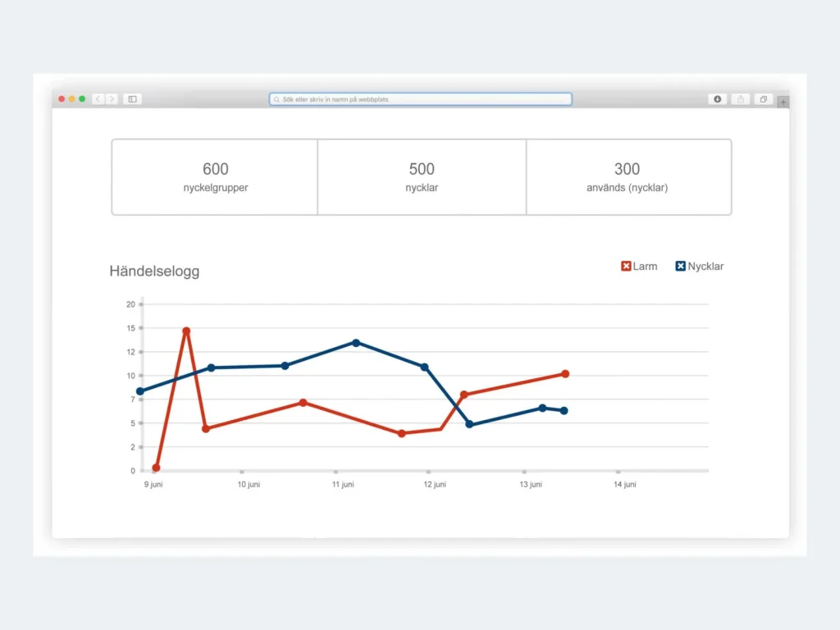Open the Safari downloads icon

[717, 99]
